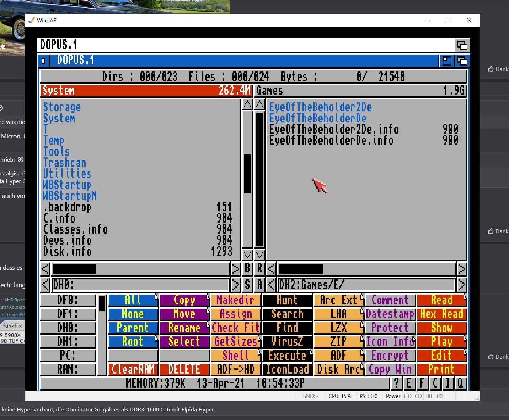Click left panel scroll-up arrow
Image resolution: width=509 pixels, height=420 pixels.
[247, 104]
